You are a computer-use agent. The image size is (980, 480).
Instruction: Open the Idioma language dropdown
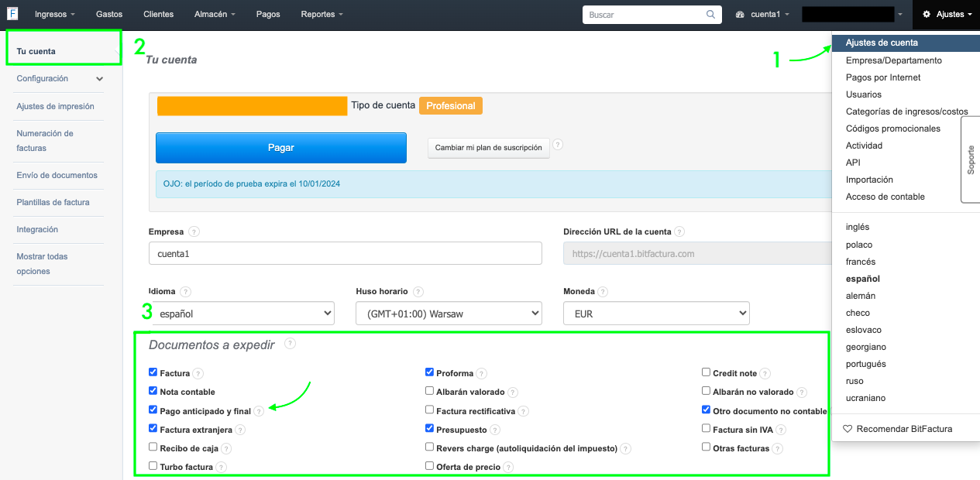(x=242, y=314)
